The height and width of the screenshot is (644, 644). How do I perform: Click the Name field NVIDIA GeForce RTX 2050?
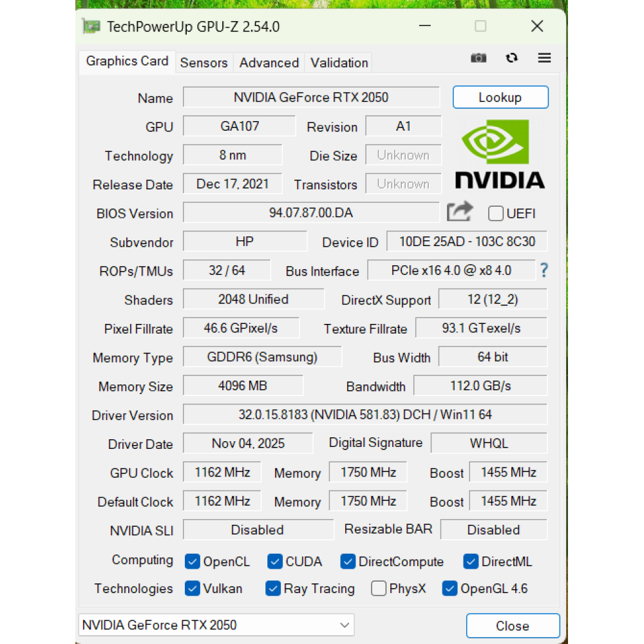tap(311, 97)
